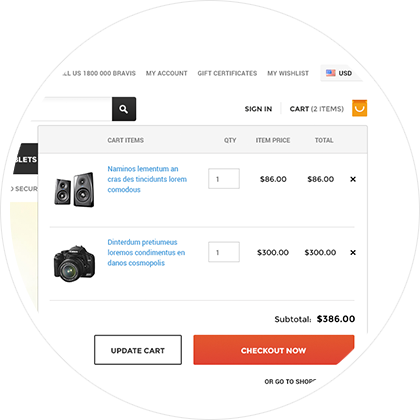Screen dimensions: 420x420
Task: Open My Wishlist link
Action: (288, 73)
